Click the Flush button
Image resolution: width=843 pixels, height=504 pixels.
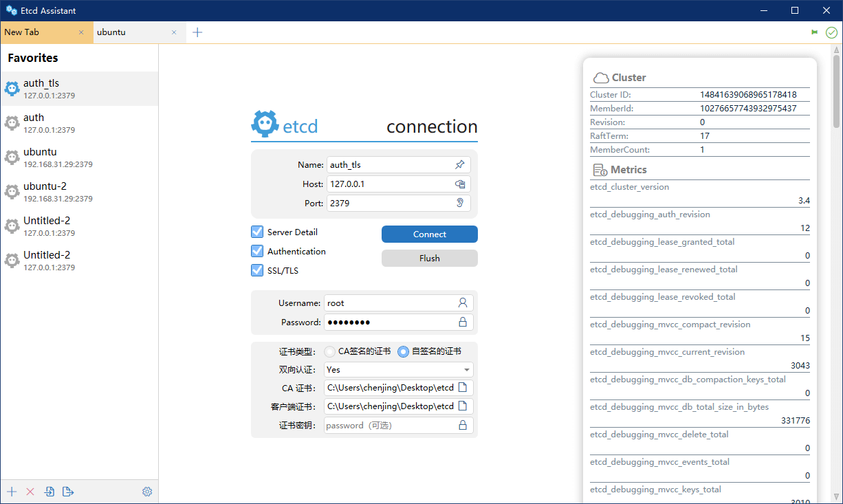(x=429, y=258)
